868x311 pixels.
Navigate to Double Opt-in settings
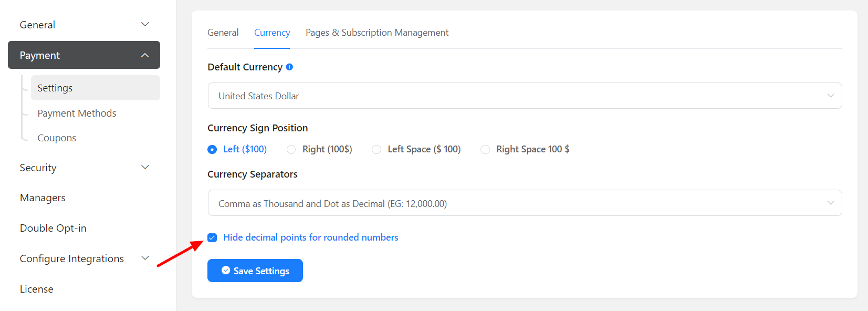point(53,228)
